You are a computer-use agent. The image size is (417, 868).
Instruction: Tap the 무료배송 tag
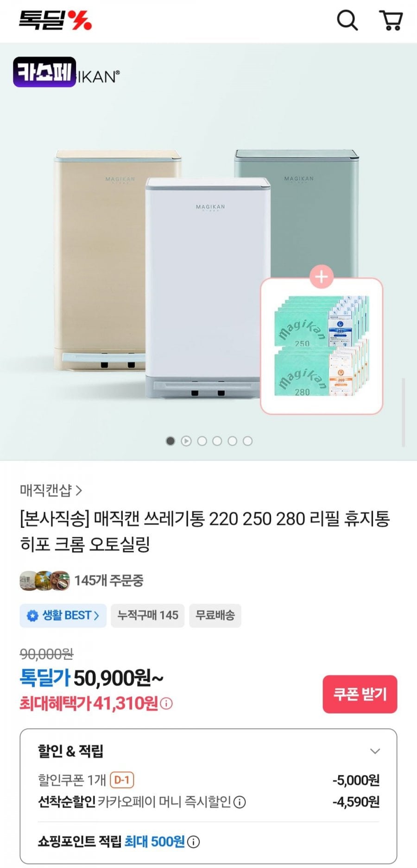[x=215, y=616]
